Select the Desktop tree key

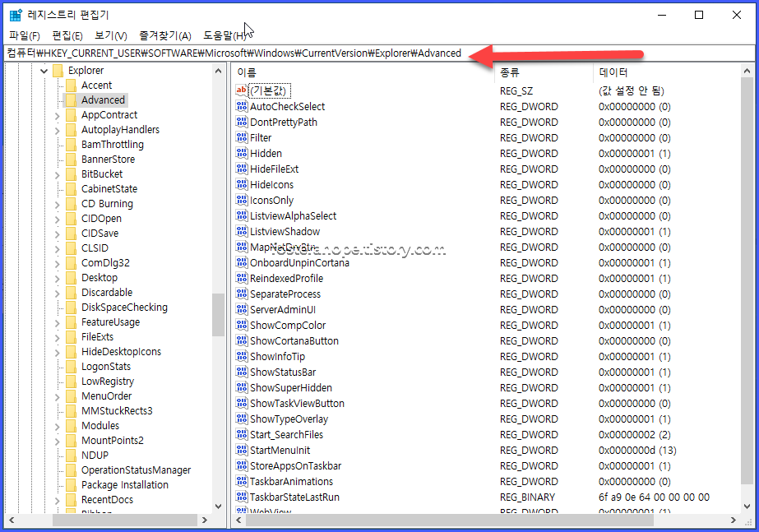[100, 278]
